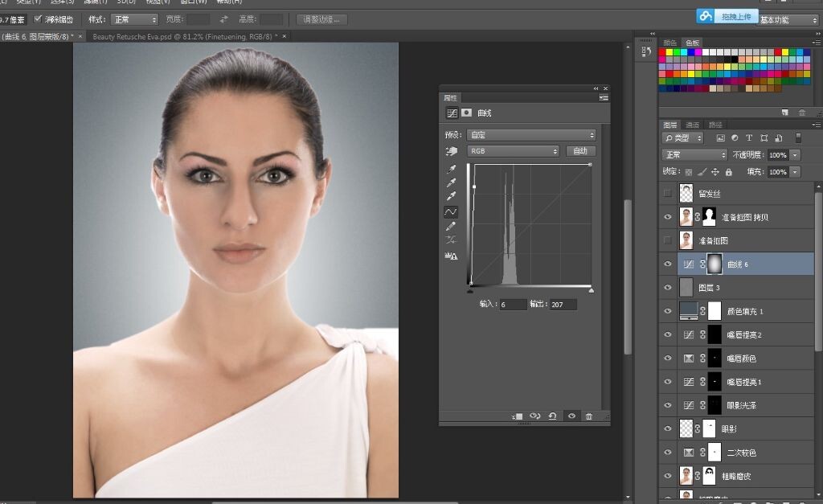Filter layers by type (T) icon
Image resolution: width=823 pixels, height=504 pixels.
[x=749, y=138]
